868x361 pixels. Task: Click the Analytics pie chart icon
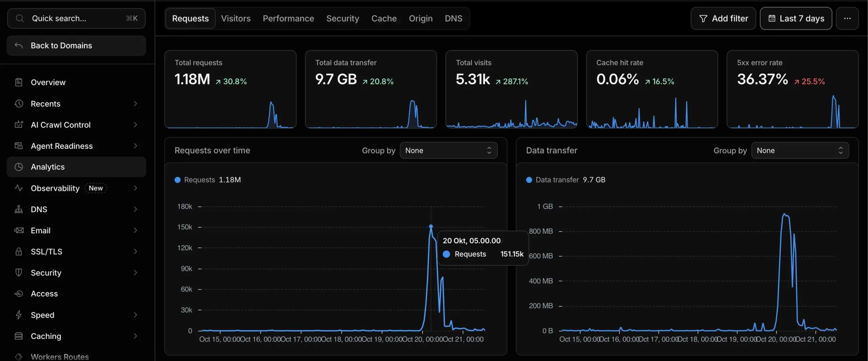click(x=19, y=167)
